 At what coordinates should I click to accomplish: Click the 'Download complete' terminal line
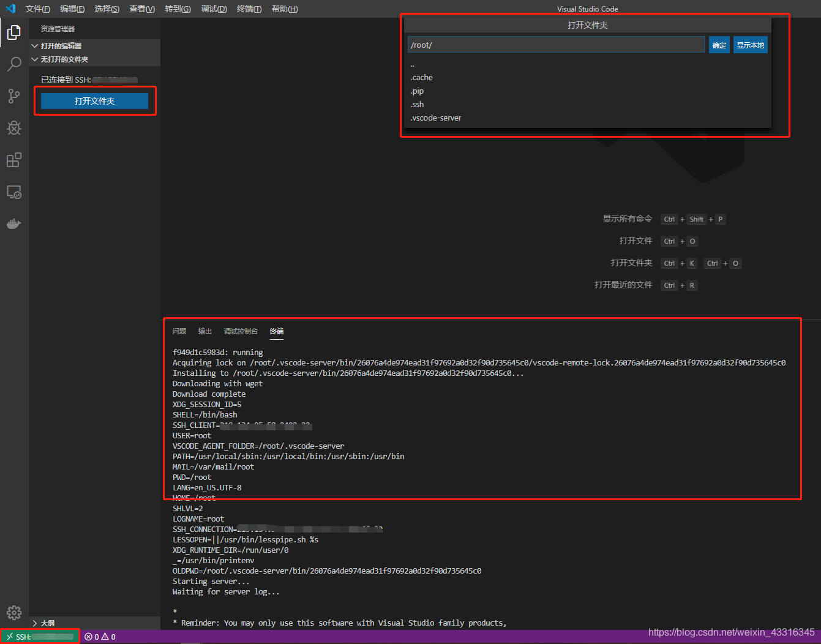pos(209,394)
